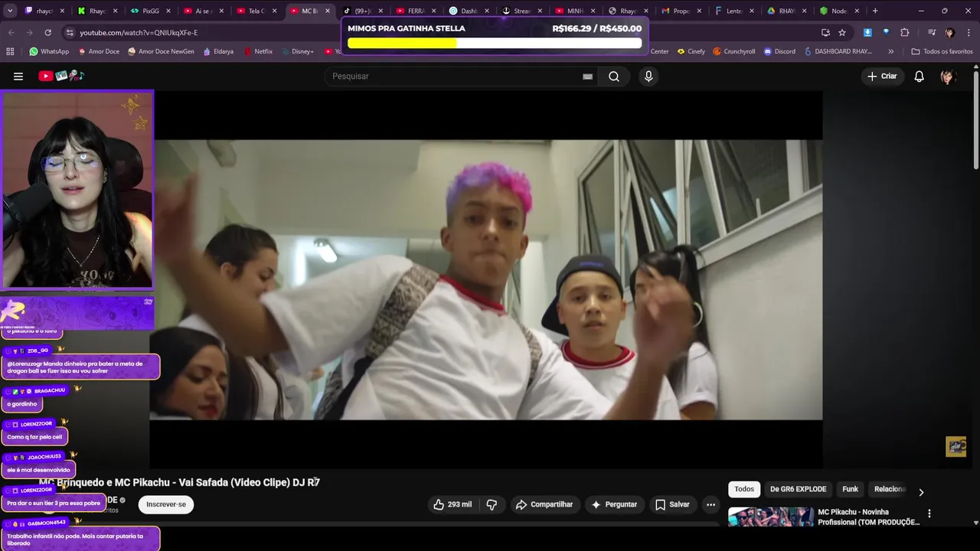The height and width of the screenshot is (551, 980).
Task: Open the Netflix bookmark
Action: click(x=258, y=51)
